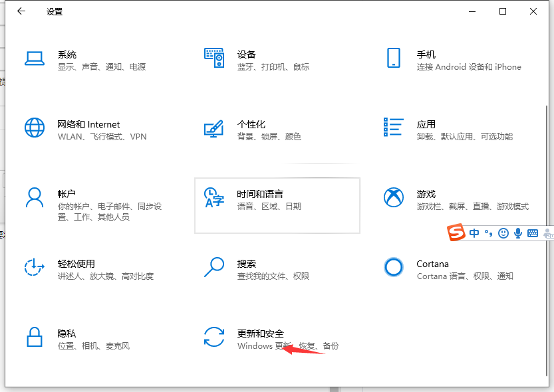Click description 讲述人、放大镜、高对比度

pos(106,276)
